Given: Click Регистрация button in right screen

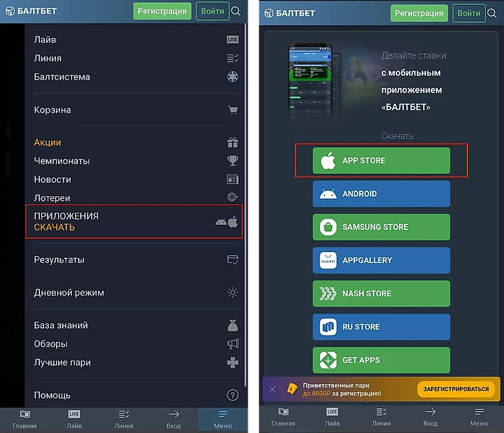Looking at the screenshot, I should coord(419,13).
